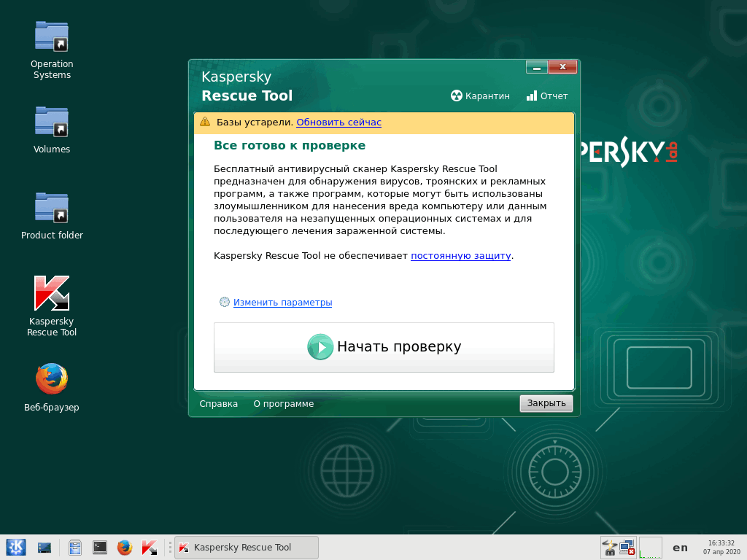
Task: Click the Все готово к проверке heading
Action: 290,146
